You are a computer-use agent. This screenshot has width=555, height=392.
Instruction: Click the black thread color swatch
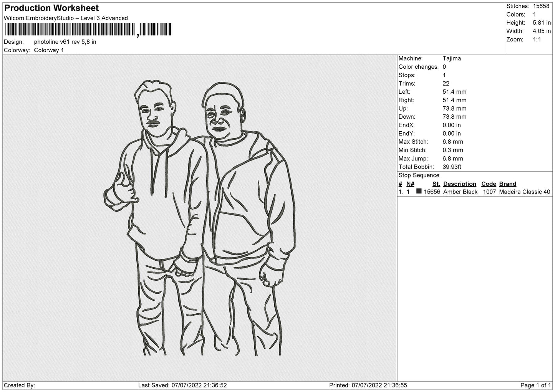(419, 191)
